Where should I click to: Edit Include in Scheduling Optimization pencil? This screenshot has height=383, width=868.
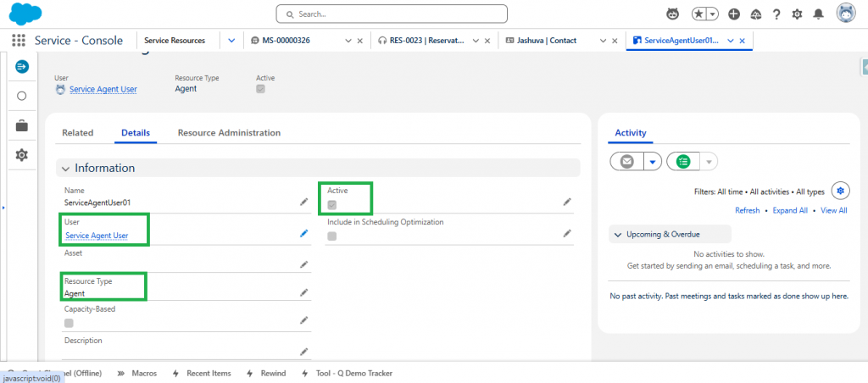[567, 234]
